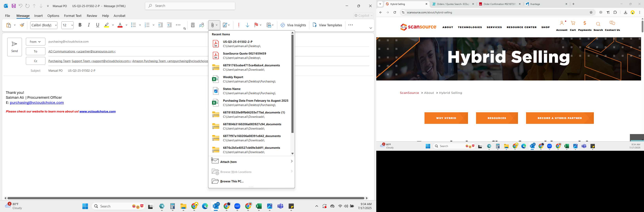Image resolution: width=644 pixels, height=212 pixels.
Task: Click the View Templates button
Action: coord(327,25)
